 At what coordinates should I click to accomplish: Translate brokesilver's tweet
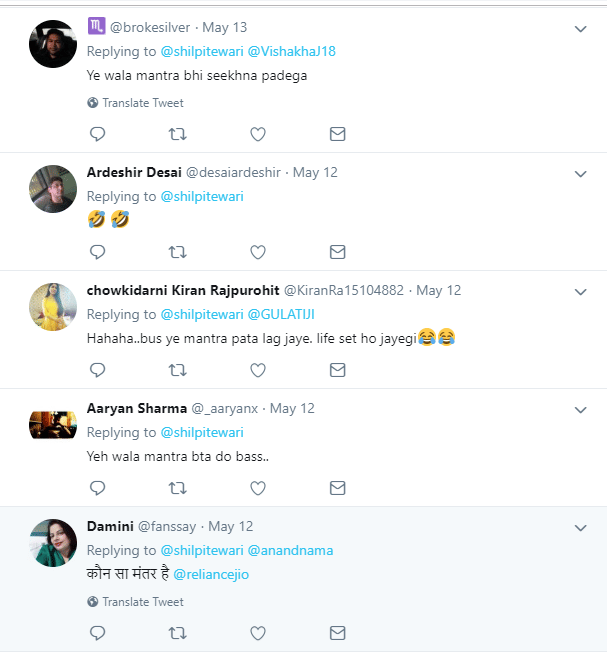142,103
